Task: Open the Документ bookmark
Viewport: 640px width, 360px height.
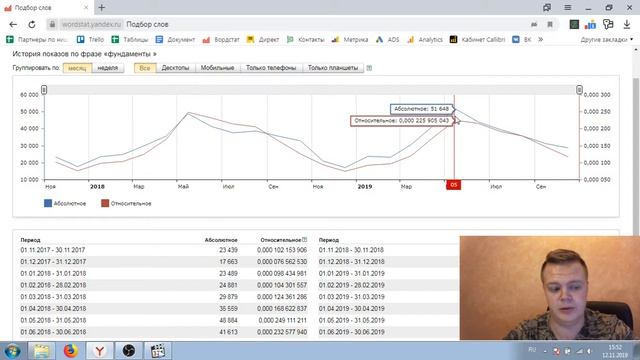Action: pyautogui.click(x=175, y=40)
